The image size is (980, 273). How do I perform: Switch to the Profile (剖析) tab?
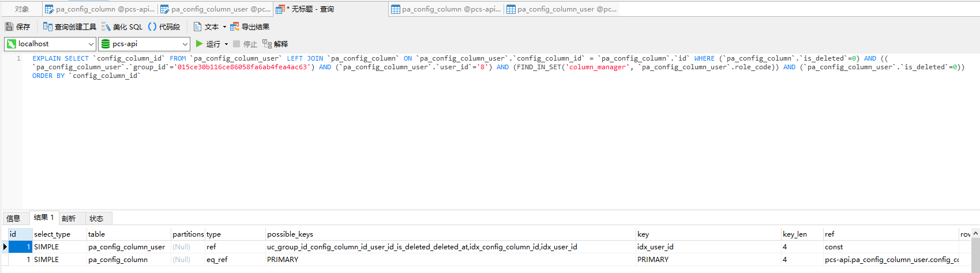tap(69, 218)
